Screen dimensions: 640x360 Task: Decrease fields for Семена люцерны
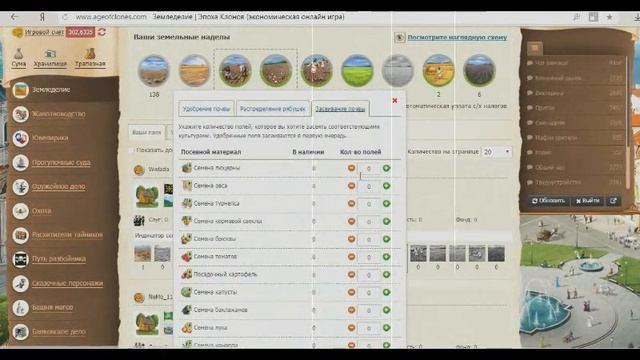[x=351, y=168]
